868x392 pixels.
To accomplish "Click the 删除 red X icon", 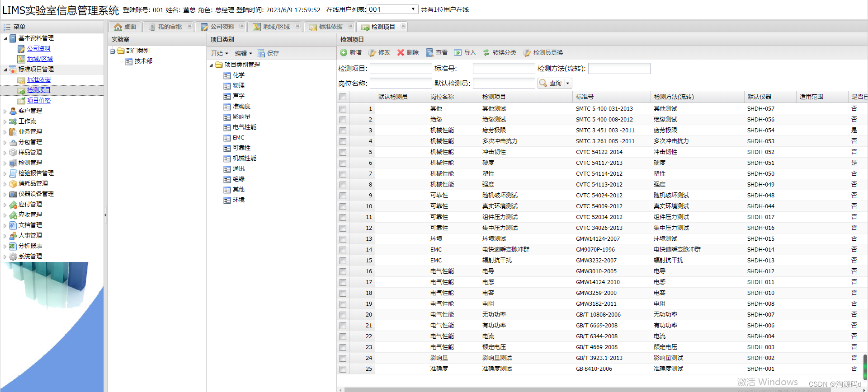I will click(401, 53).
